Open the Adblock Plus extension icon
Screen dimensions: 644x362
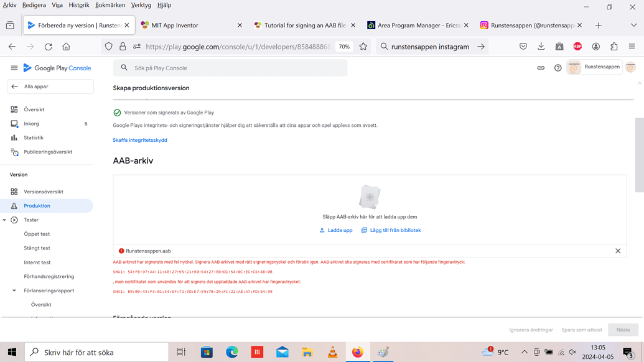pyautogui.click(x=577, y=46)
